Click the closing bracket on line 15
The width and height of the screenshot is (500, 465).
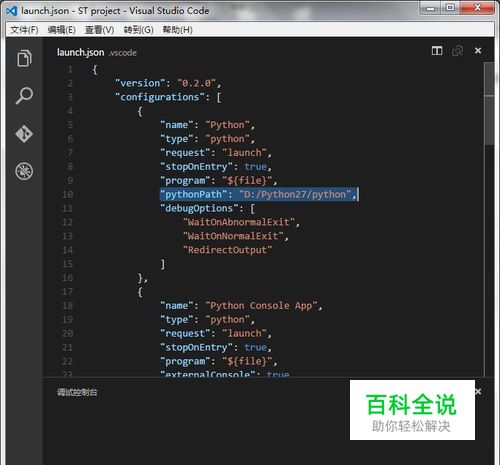tap(163, 264)
